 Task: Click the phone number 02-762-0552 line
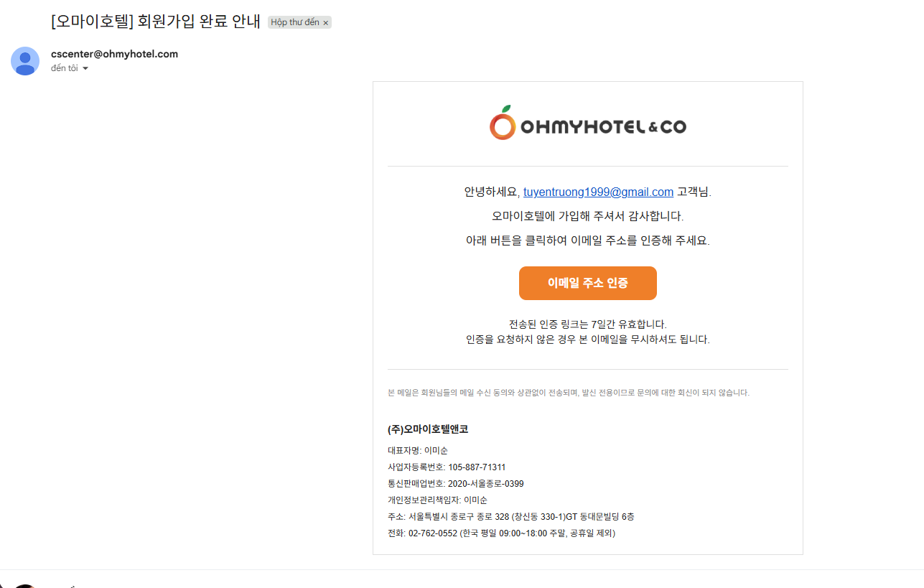pos(501,533)
